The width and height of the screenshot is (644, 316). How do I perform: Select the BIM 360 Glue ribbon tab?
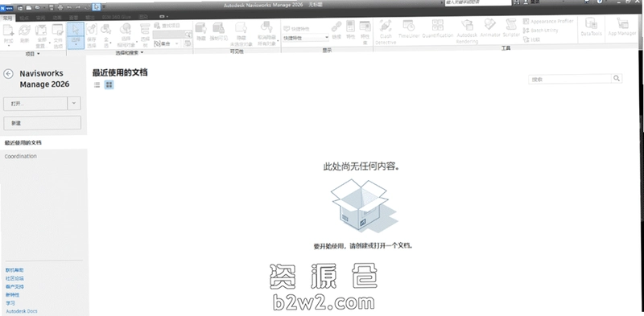click(x=117, y=17)
